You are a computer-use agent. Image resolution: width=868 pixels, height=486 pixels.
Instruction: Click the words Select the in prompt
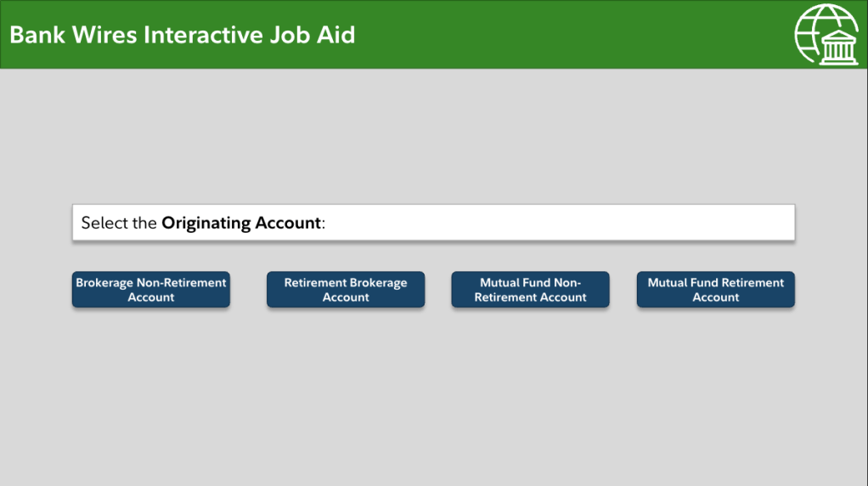coord(119,223)
